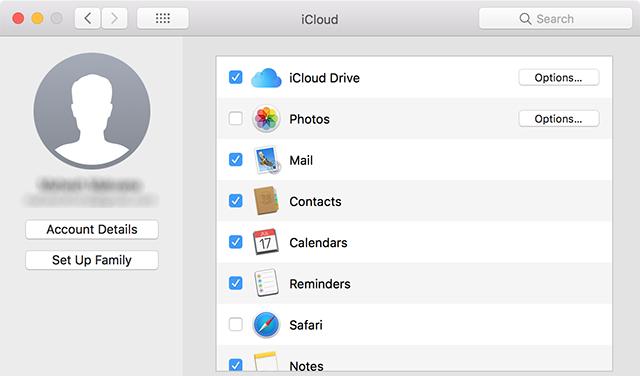Screen dimensions: 640x376
Task: Uncheck the Mail checkbox
Action: point(236,160)
